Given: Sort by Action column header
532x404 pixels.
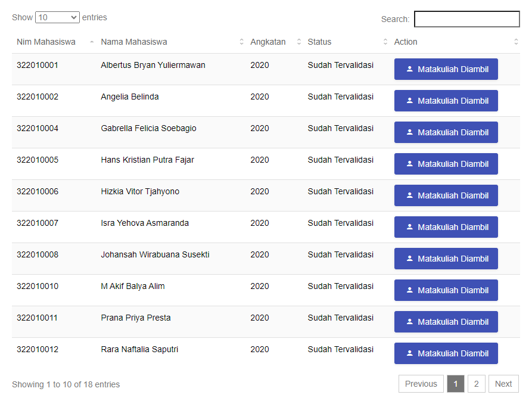Looking at the screenshot, I should point(455,42).
